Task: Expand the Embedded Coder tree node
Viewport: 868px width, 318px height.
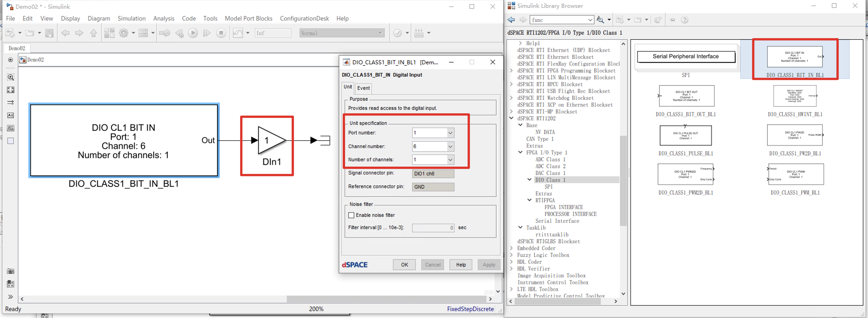Action: tap(511, 248)
